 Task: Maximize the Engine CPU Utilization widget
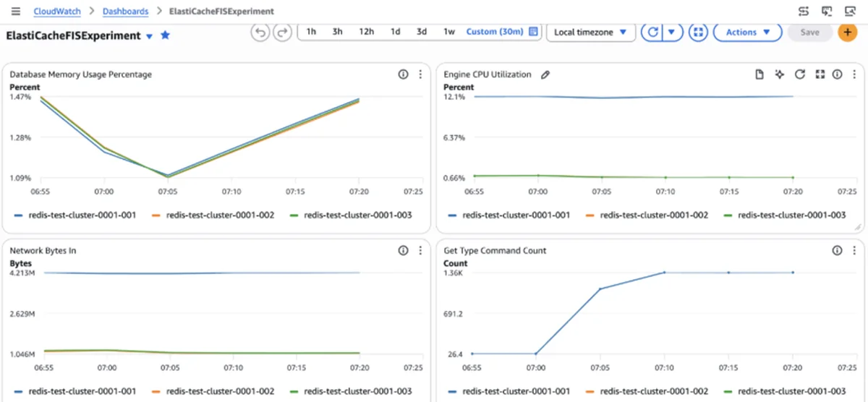[820, 74]
